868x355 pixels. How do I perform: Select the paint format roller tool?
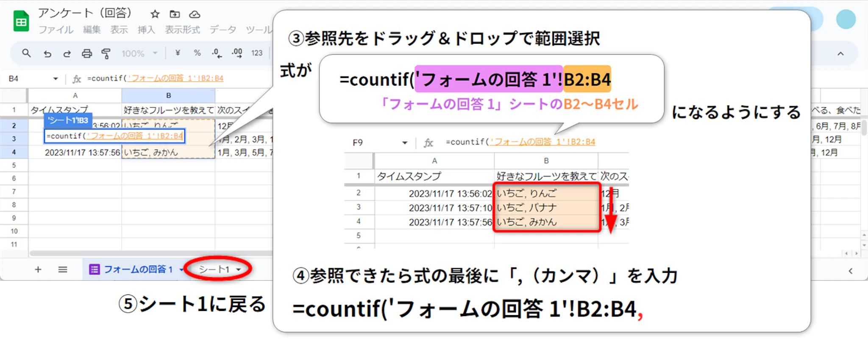click(x=106, y=53)
